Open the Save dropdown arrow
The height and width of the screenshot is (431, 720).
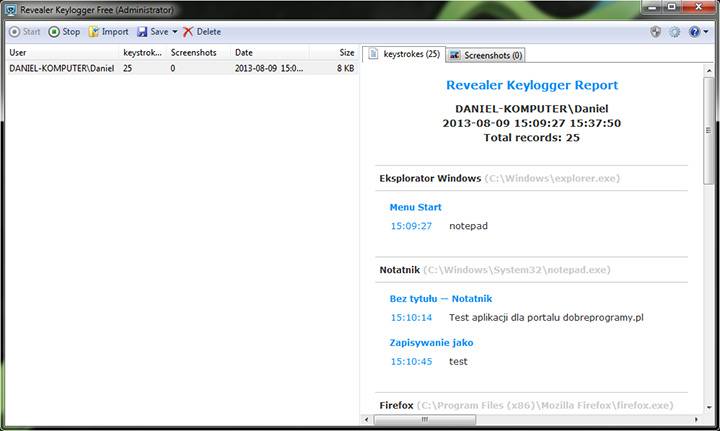tap(174, 32)
